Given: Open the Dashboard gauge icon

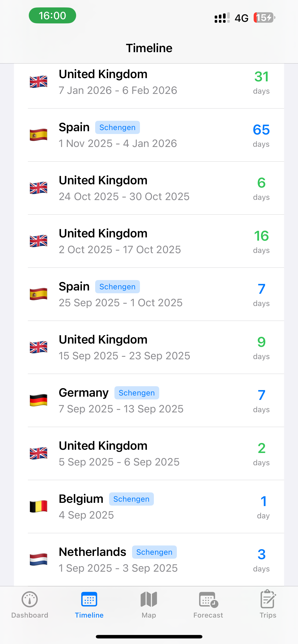Looking at the screenshot, I should (x=29, y=599).
